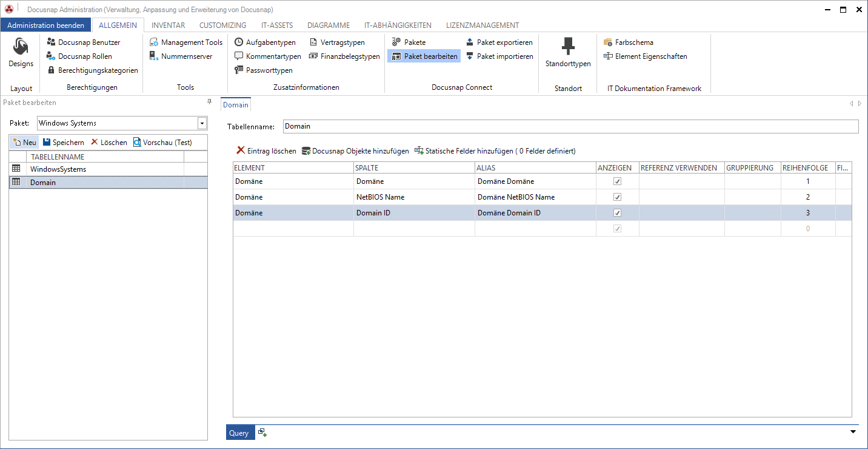Toggle Anzeigen checkbox for Domain ID row
This screenshot has width=868, height=449.
(x=618, y=213)
